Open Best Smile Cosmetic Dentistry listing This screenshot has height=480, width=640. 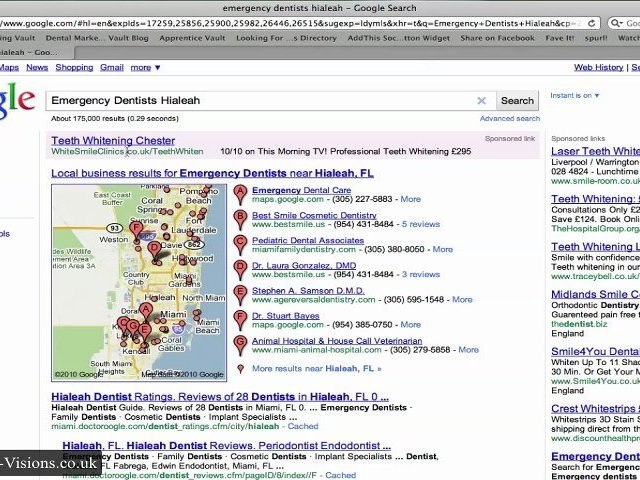314,215
